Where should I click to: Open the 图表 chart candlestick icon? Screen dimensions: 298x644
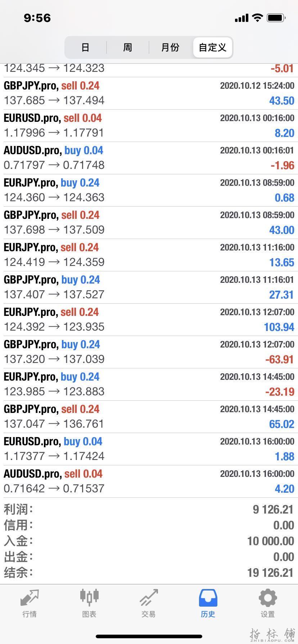coord(89,597)
